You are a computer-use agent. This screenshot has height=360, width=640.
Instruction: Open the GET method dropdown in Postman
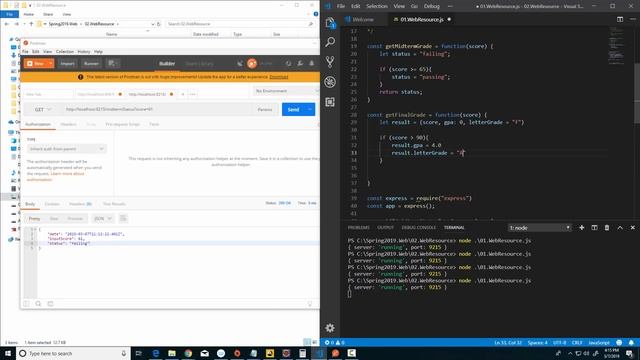point(42,109)
